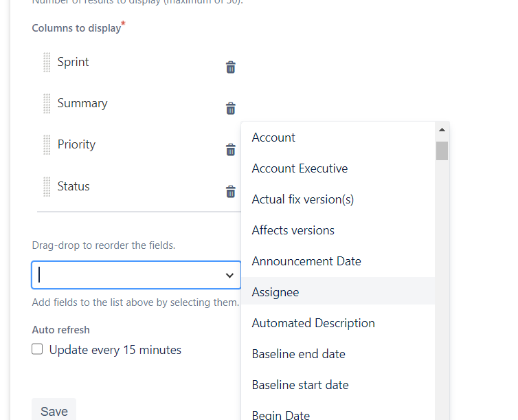This screenshot has width=518, height=420.
Task: Enable Update every 15 minutes checkbox
Action: pyautogui.click(x=38, y=350)
